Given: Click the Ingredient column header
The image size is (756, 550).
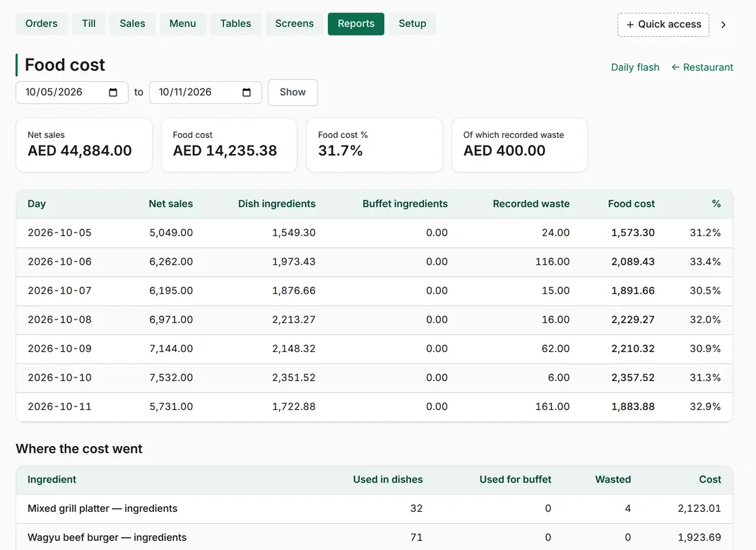Looking at the screenshot, I should point(52,480).
